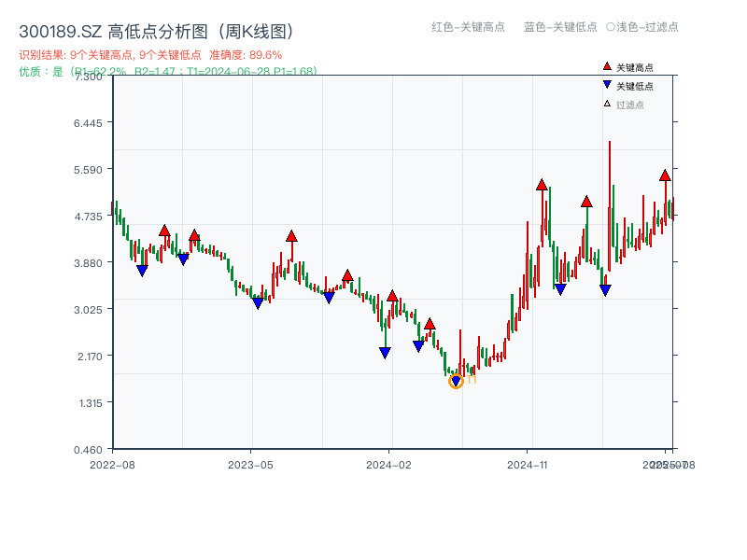This screenshot has height=560, width=747.
Task: Expand the 浅色-过滤点 circle indicator in header
Action: click(x=643, y=27)
